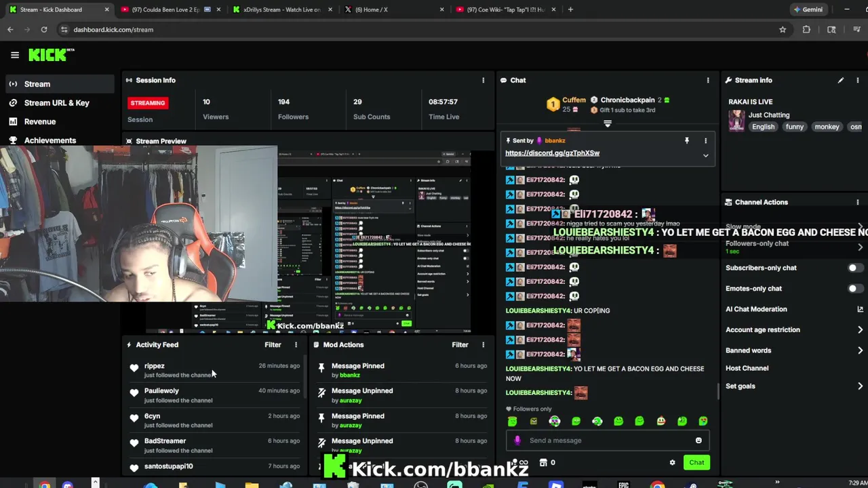Close the Stream - Kick Dashboard tab
Image resolution: width=868 pixels, height=488 pixels.
[x=106, y=9]
